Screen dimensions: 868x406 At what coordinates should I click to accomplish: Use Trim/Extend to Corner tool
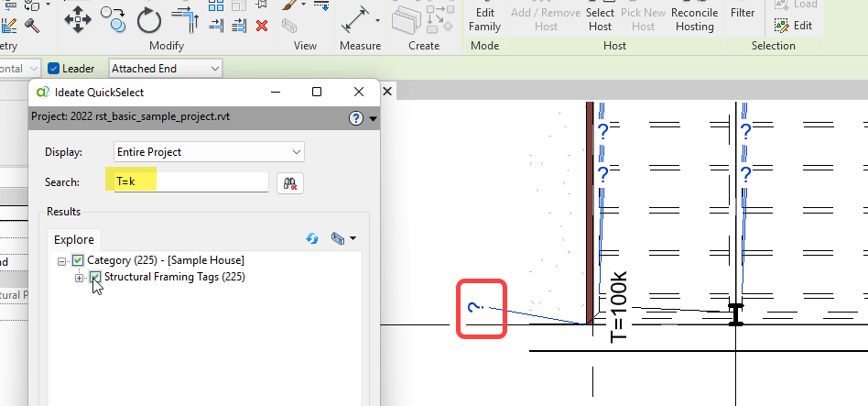point(186,19)
